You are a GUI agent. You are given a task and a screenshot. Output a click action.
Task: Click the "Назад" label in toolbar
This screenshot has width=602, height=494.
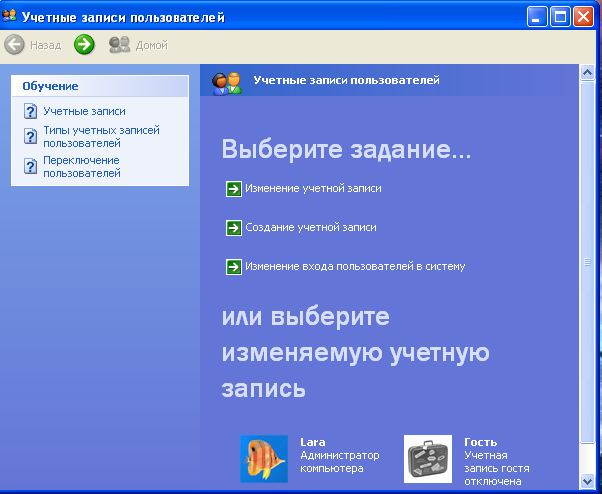tap(46, 45)
